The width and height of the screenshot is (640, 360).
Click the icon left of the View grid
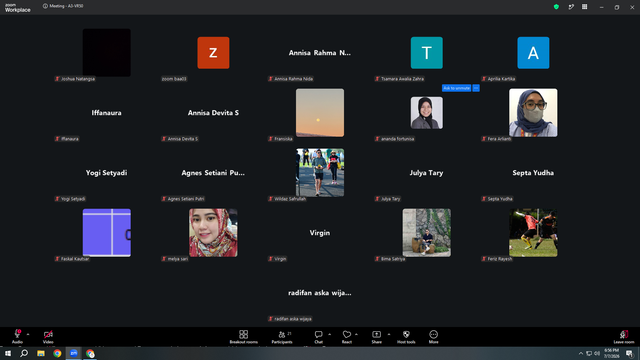tap(571, 7)
